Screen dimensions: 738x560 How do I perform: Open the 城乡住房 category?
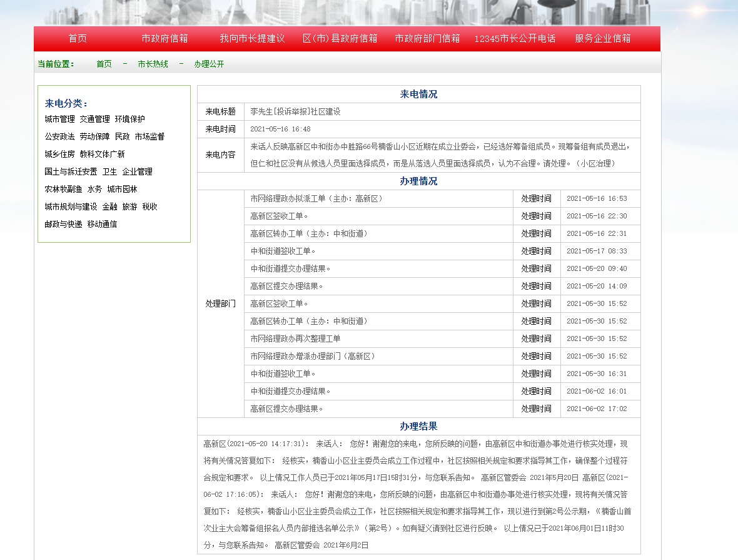60,154
